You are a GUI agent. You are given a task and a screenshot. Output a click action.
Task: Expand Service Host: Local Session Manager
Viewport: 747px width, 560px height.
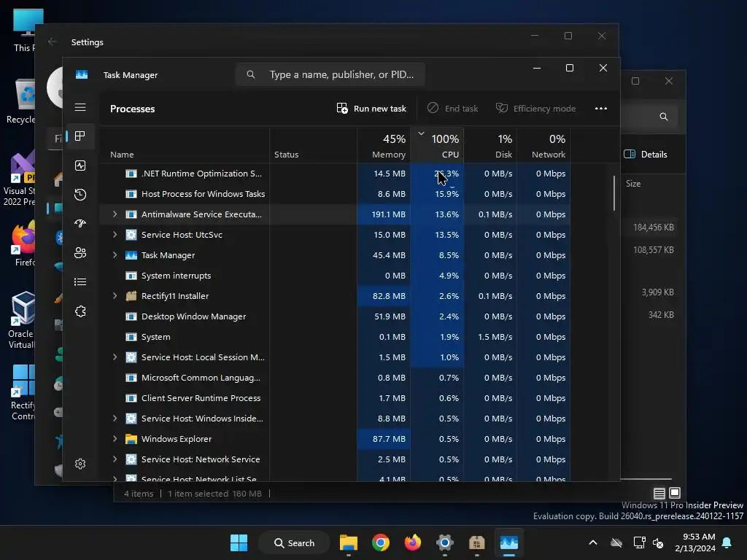click(115, 357)
